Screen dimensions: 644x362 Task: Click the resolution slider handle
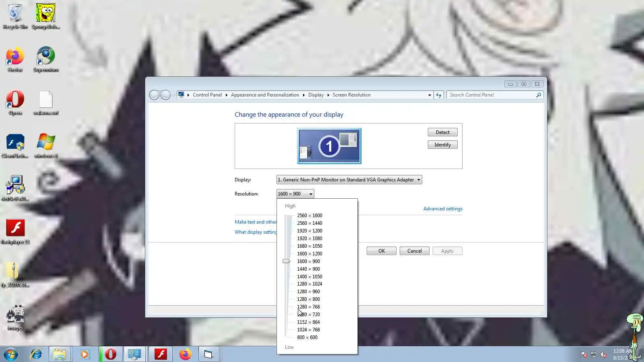[x=286, y=261]
